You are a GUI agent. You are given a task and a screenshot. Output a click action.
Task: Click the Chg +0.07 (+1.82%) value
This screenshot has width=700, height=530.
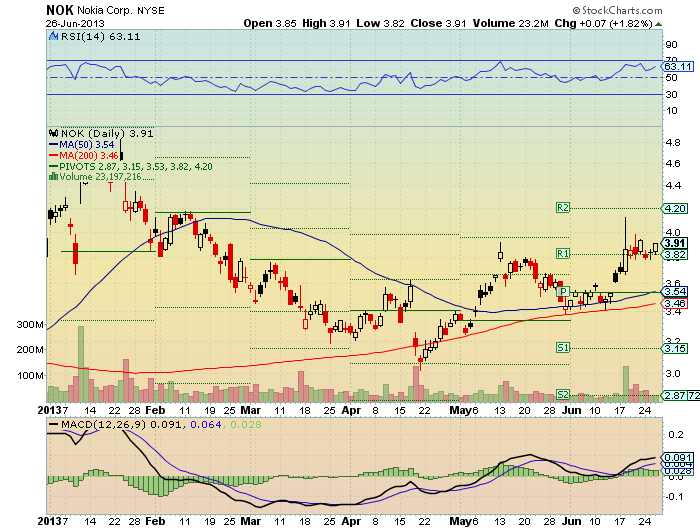tap(604, 24)
